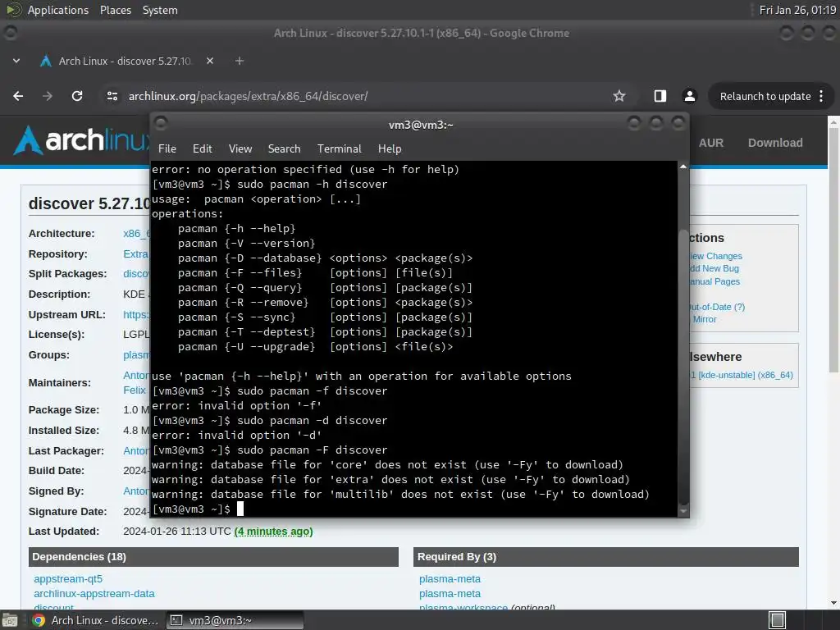Click Felix maintainer link
840x630 pixels.
[135, 390]
